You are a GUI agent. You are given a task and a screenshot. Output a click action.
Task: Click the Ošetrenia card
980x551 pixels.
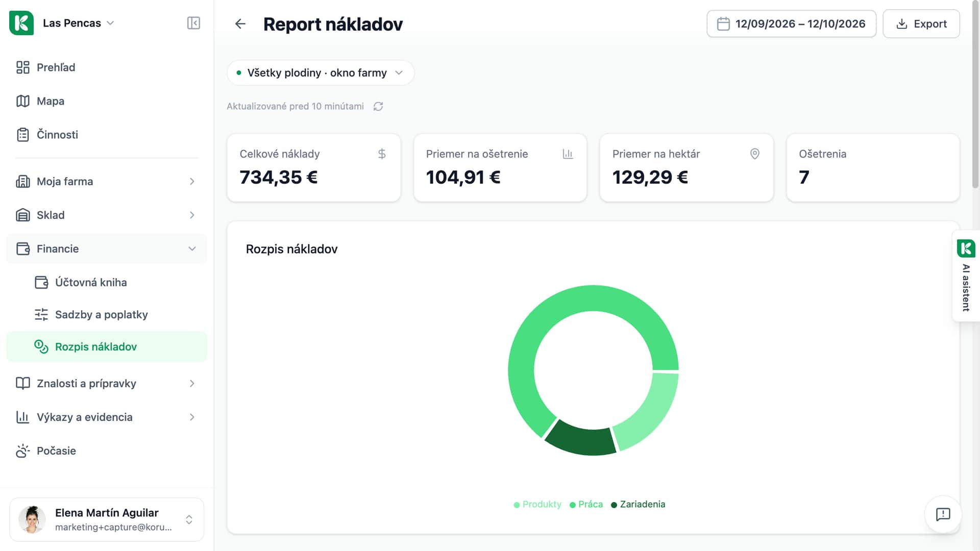click(x=873, y=168)
